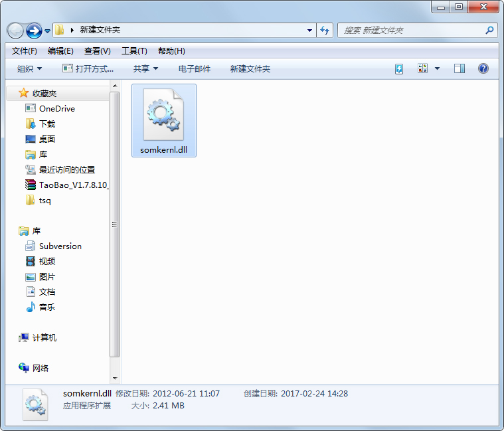Open the recent pages dropdown arrow
The height and width of the screenshot is (431, 504).
coord(47,31)
